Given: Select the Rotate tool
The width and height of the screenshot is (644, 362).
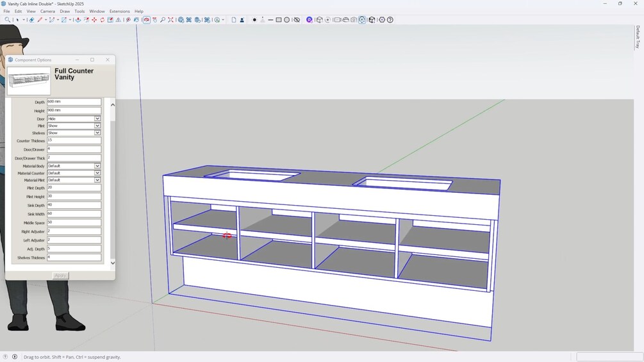Looking at the screenshot, I should point(103,20).
